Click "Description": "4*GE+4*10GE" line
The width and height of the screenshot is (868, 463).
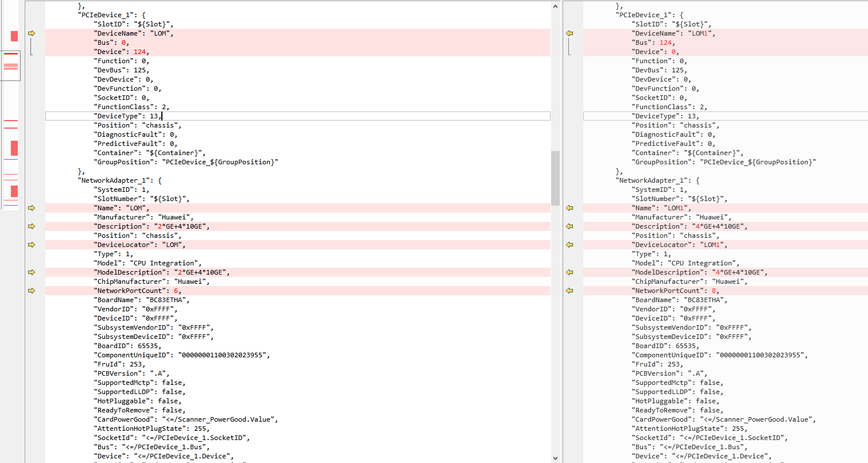point(689,226)
